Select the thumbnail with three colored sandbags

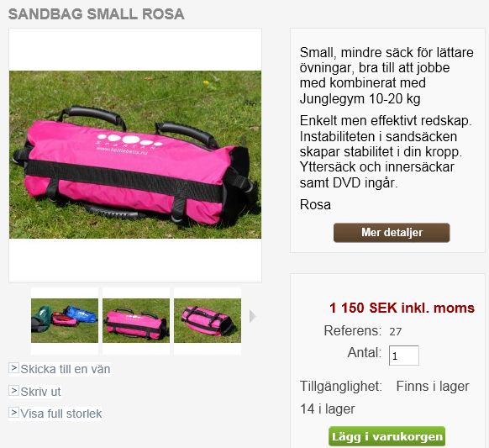tap(65, 321)
